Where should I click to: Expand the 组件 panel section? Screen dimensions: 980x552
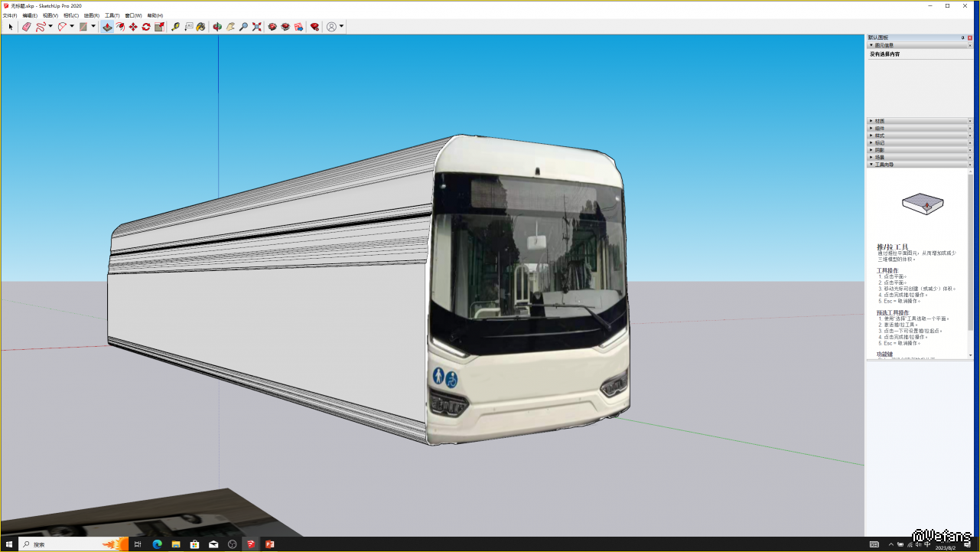point(871,129)
